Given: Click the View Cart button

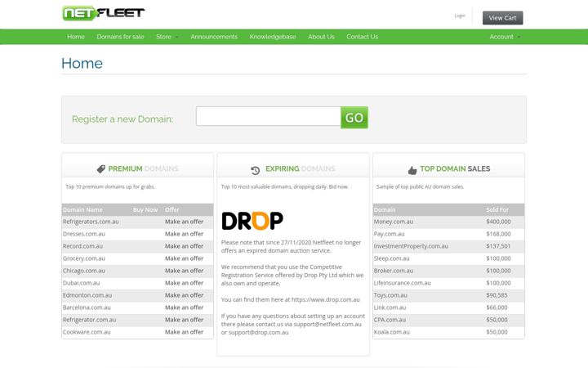Looking at the screenshot, I should pos(502,18).
